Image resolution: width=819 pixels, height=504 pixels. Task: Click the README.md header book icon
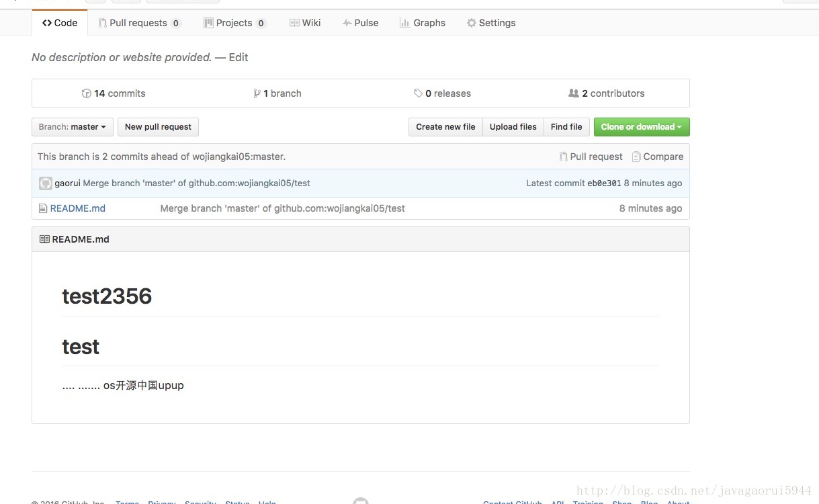point(44,239)
